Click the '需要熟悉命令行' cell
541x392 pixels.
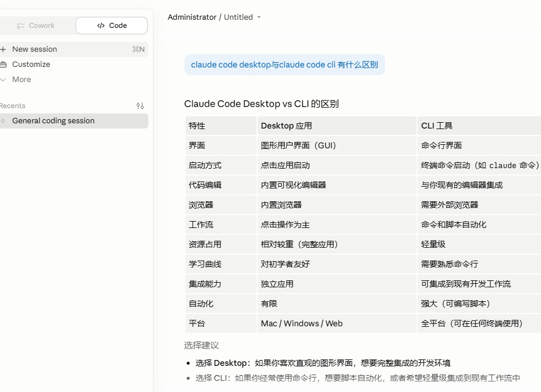tap(479, 264)
